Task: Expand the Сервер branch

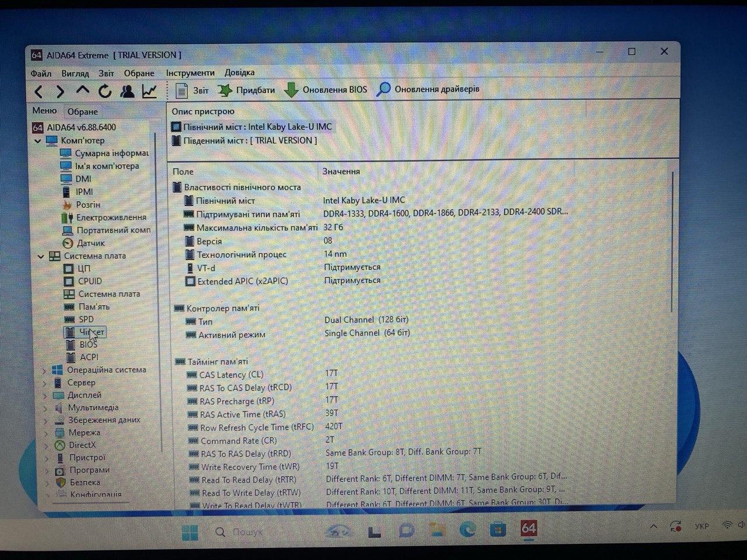Action: tap(45, 383)
